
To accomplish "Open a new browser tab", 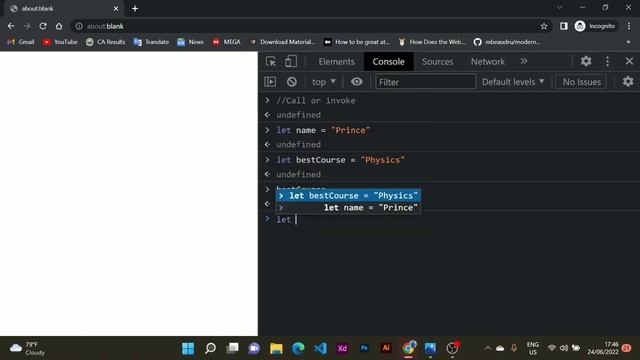I will 135,9.
